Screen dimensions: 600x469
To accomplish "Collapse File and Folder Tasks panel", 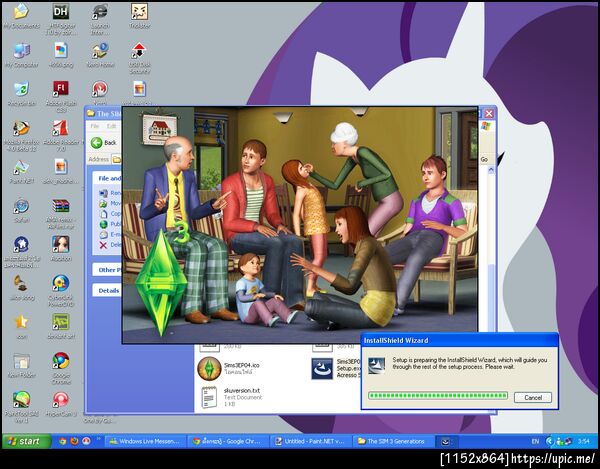I will 107,178.
